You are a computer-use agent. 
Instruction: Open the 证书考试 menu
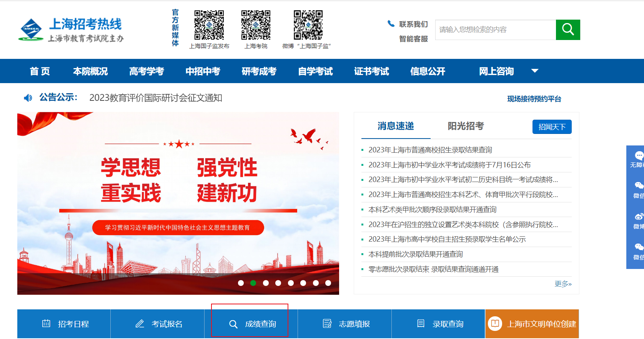[371, 71]
